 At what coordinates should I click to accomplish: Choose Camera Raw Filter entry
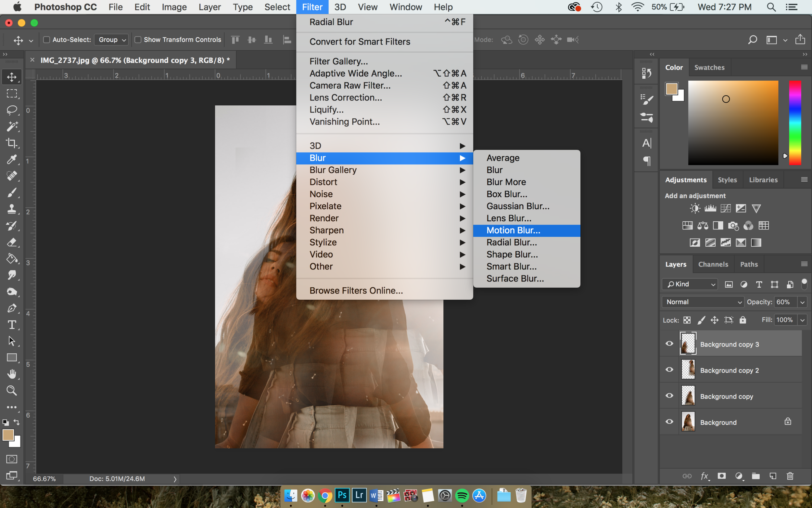(x=384, y=86)
